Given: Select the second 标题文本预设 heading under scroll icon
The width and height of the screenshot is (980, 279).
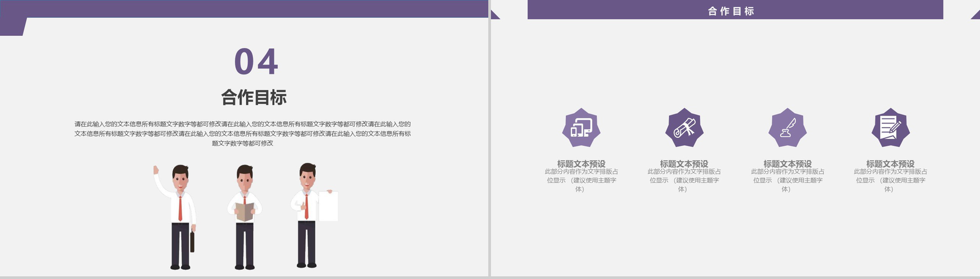Looking at the screenshot, I should click(684, 163).
